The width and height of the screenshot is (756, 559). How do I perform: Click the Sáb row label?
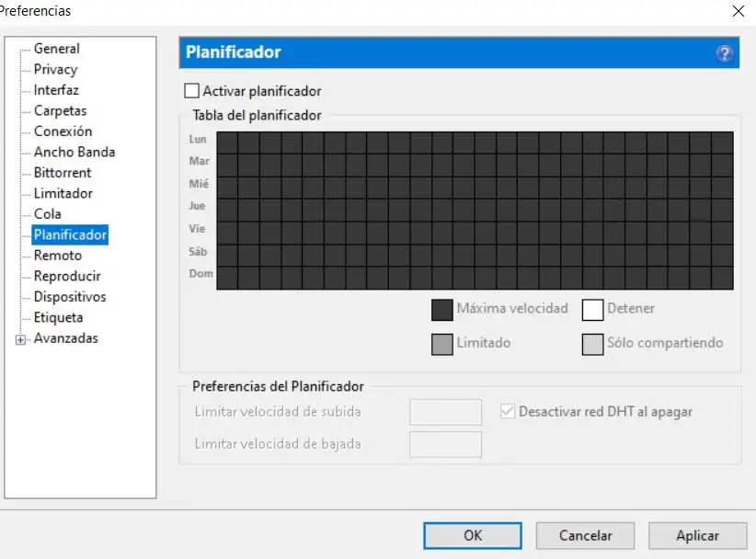[198, 251]
